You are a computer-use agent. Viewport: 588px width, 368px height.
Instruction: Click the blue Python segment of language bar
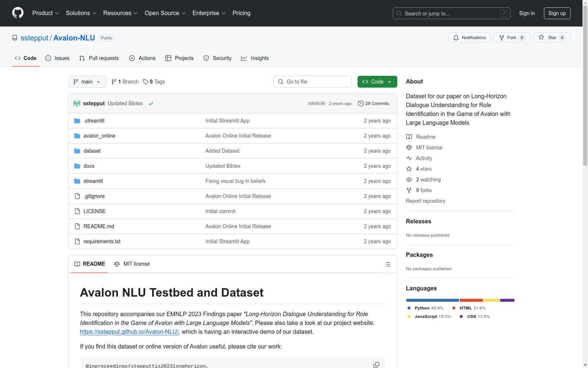[x=433, y=300]
